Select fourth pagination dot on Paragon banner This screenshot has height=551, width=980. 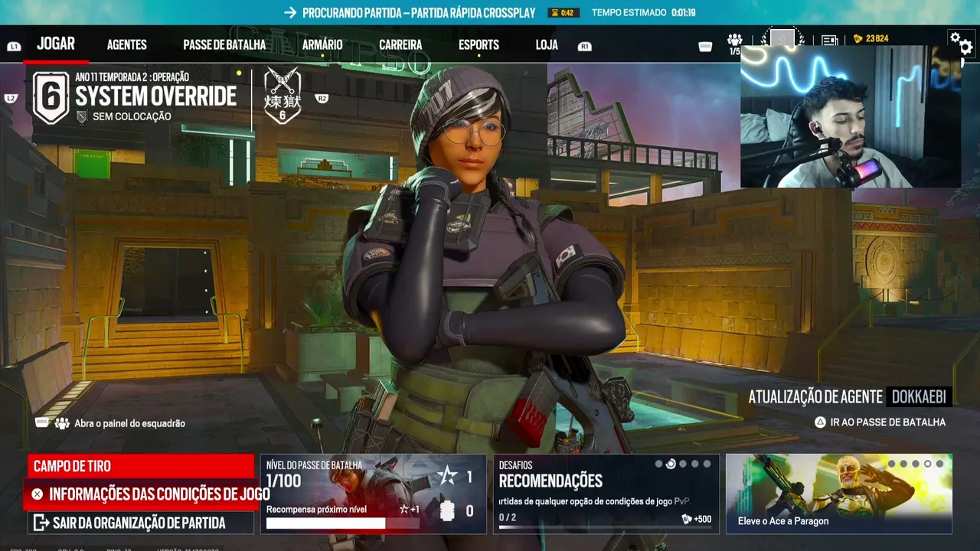(928, 464)
